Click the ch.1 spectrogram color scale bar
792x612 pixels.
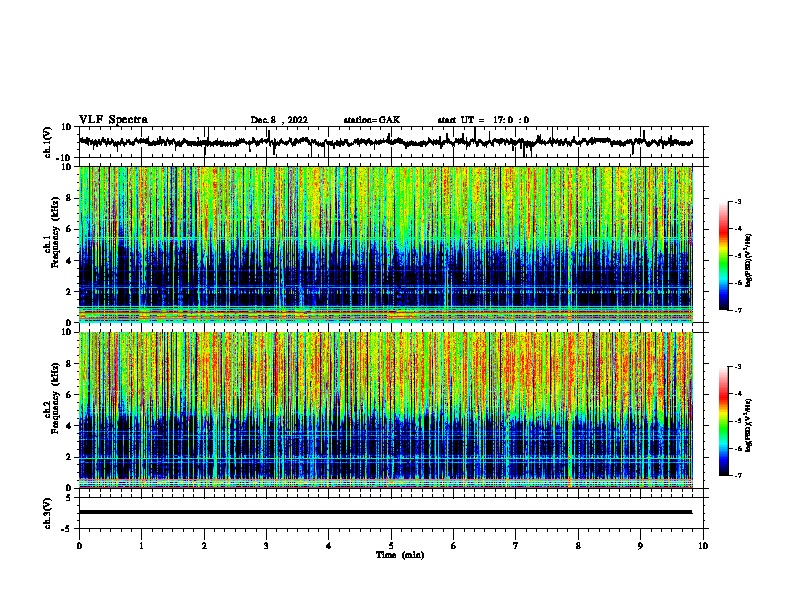tap(724, 256)
